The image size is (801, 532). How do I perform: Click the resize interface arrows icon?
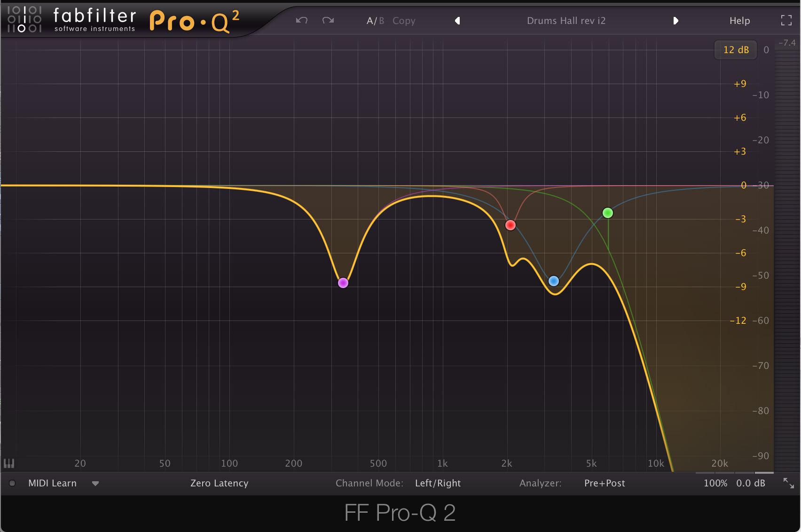point(788,483)
